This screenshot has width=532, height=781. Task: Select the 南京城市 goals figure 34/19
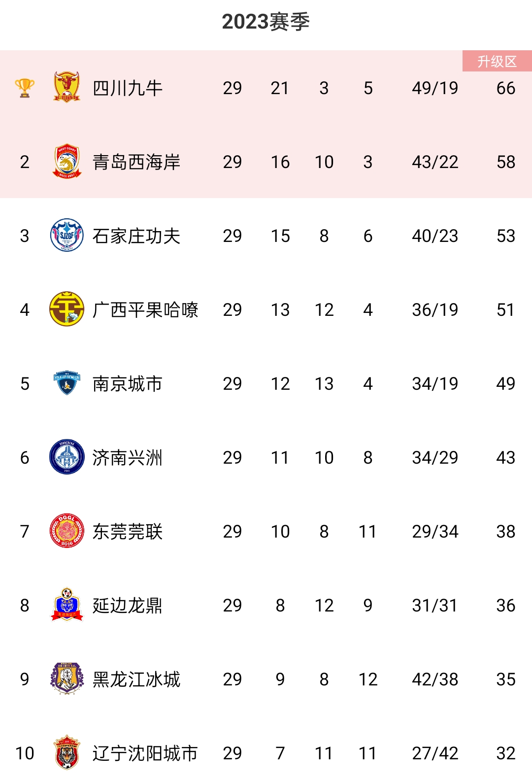coord(435,384)
